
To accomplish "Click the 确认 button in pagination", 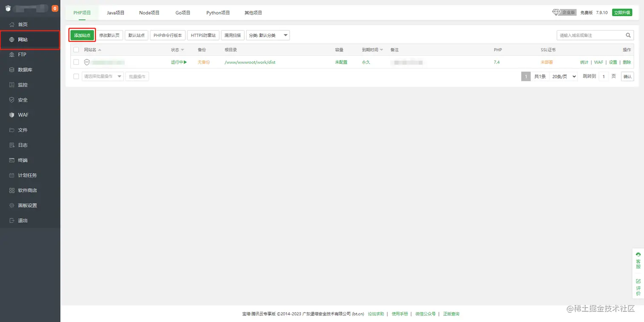I will point(627,77).
